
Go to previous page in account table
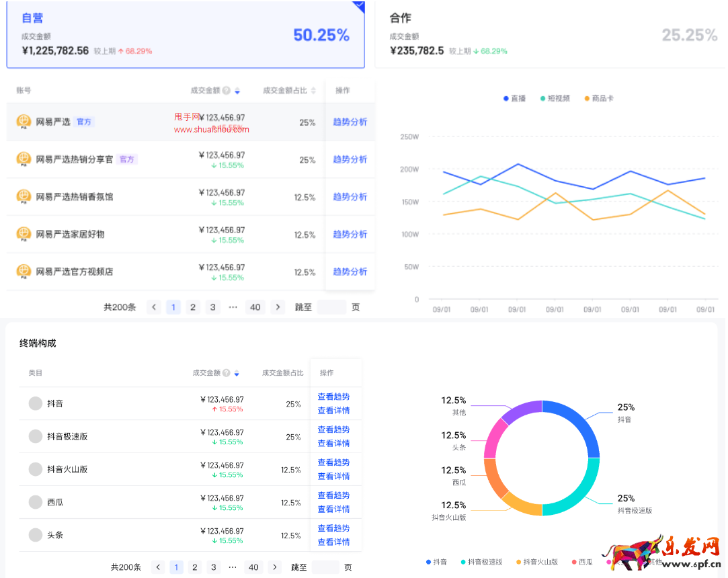pyautogui.click(x=154, y=307)
